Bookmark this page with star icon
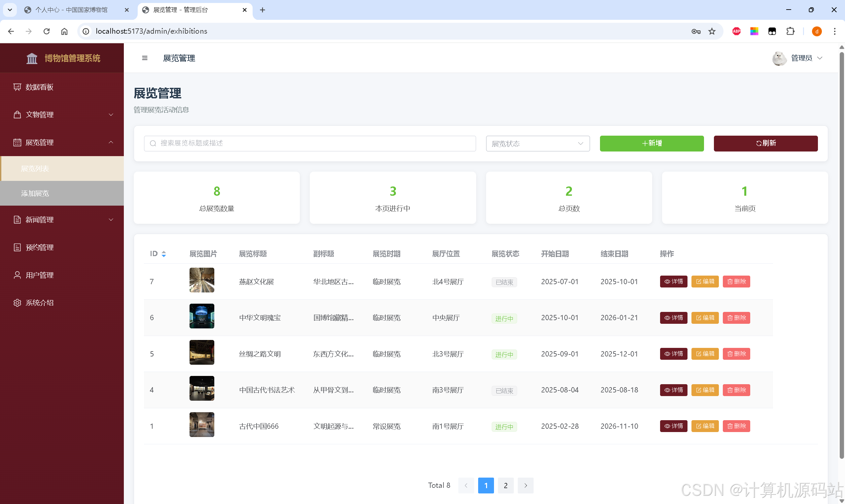This screenshot has height=504, width=845. pyautogui.click(x=712, y=31)
